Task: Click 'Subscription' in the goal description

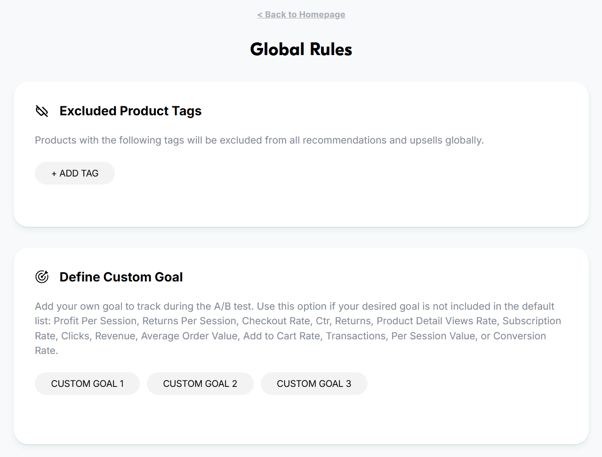Action: point(532,321)
